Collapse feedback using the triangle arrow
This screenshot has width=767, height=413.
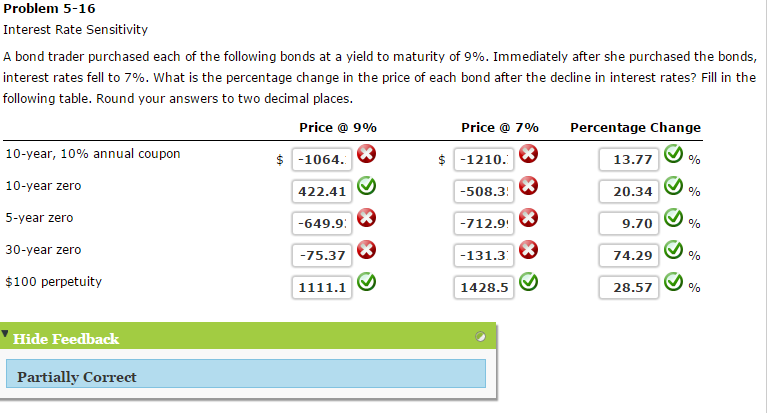pyautogui.click(x=7, y=333)
